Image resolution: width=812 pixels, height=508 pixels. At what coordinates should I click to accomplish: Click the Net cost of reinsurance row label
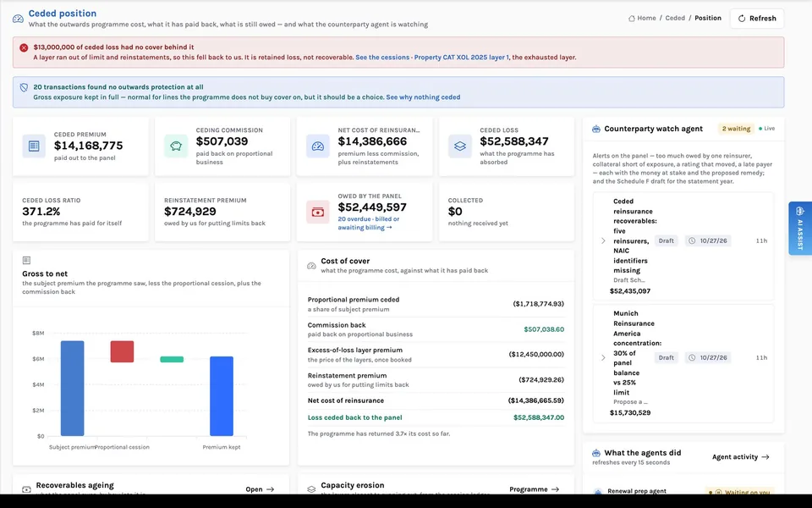point(346,400)
